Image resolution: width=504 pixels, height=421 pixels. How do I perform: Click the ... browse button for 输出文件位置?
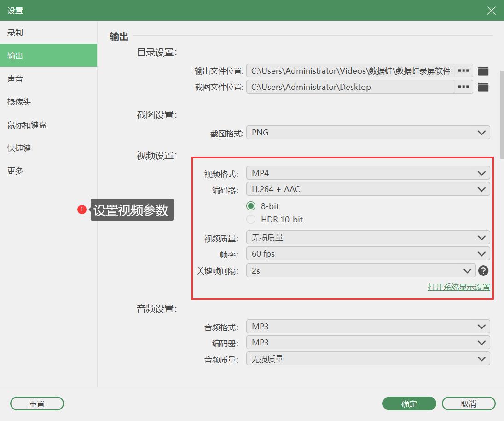tap(463, 70)
